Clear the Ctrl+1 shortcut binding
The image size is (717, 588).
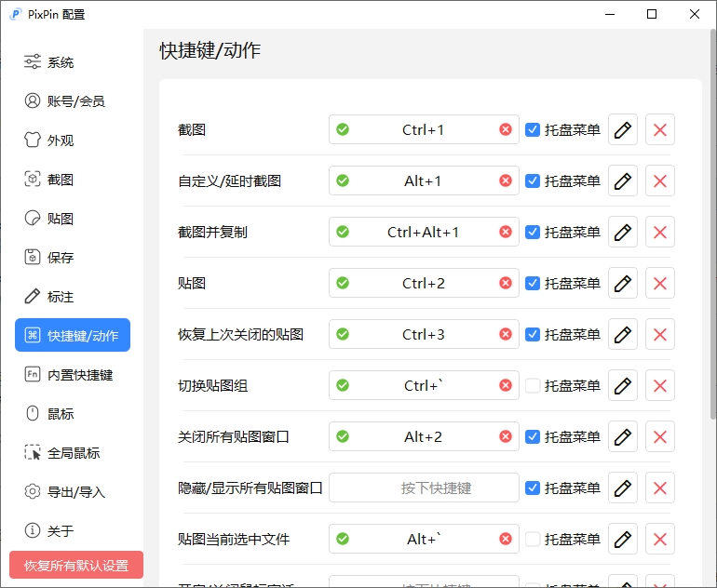(x=506, y=129)
